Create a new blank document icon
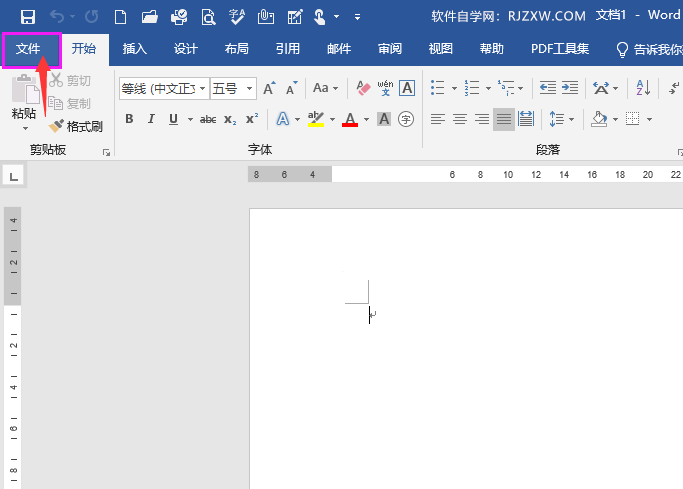 120,17
